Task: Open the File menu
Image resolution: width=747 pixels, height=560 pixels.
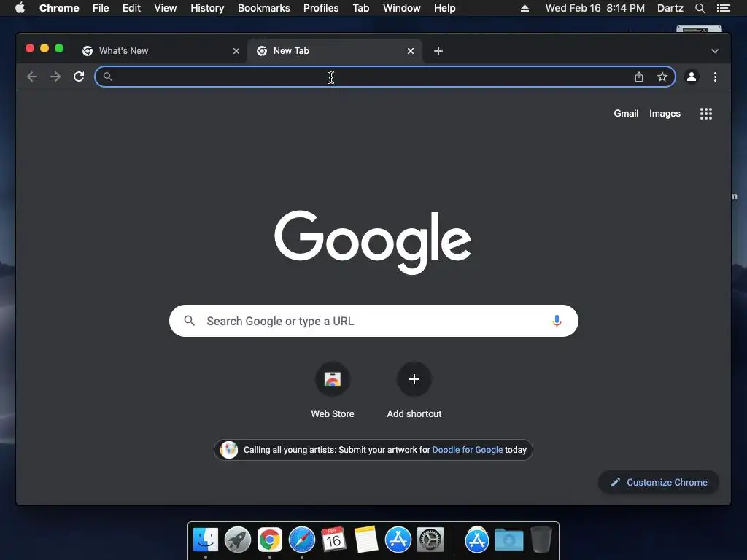Action: 101,8
